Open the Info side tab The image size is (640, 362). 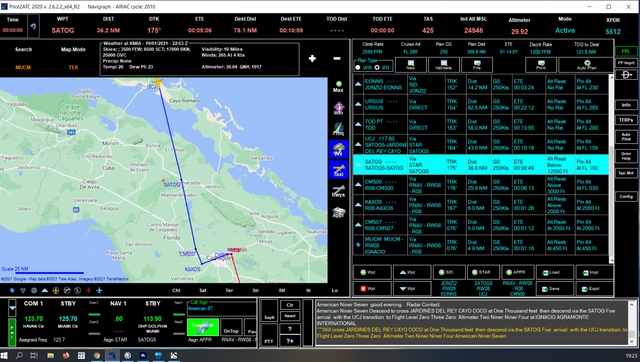coord(626,105)
